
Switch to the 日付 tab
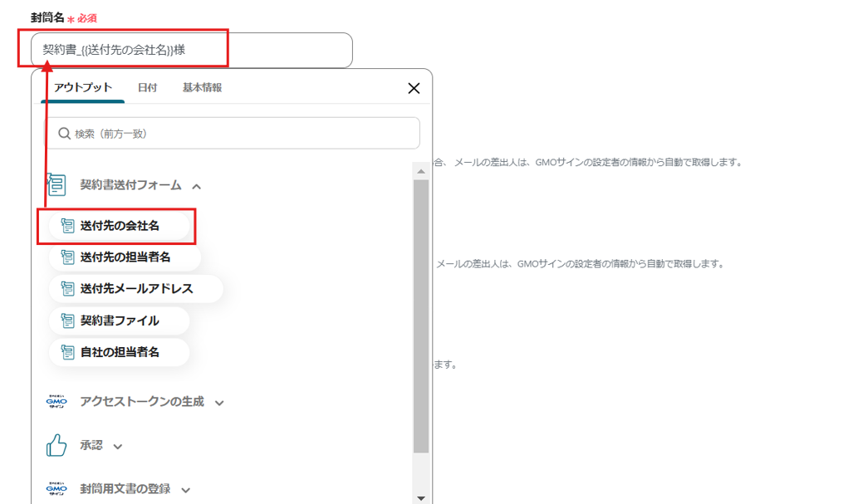pos(147,87)
